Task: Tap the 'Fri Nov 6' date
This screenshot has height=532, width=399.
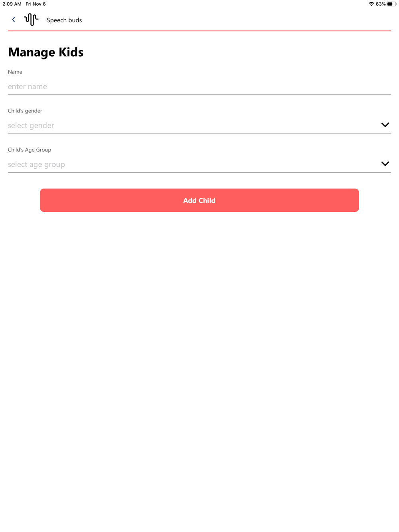Action: pyautogui.click(x=36, y=4)
